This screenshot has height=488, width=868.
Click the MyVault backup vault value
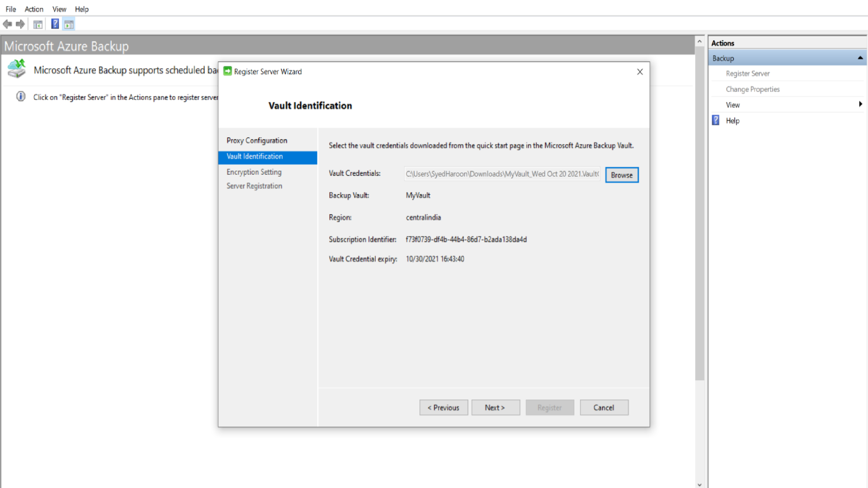coord(418,195)
